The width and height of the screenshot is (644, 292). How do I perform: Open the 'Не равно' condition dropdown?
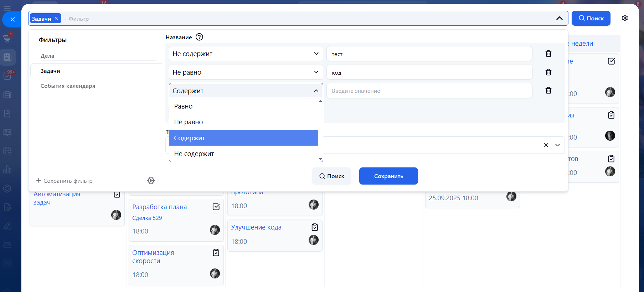coord(246,72)
